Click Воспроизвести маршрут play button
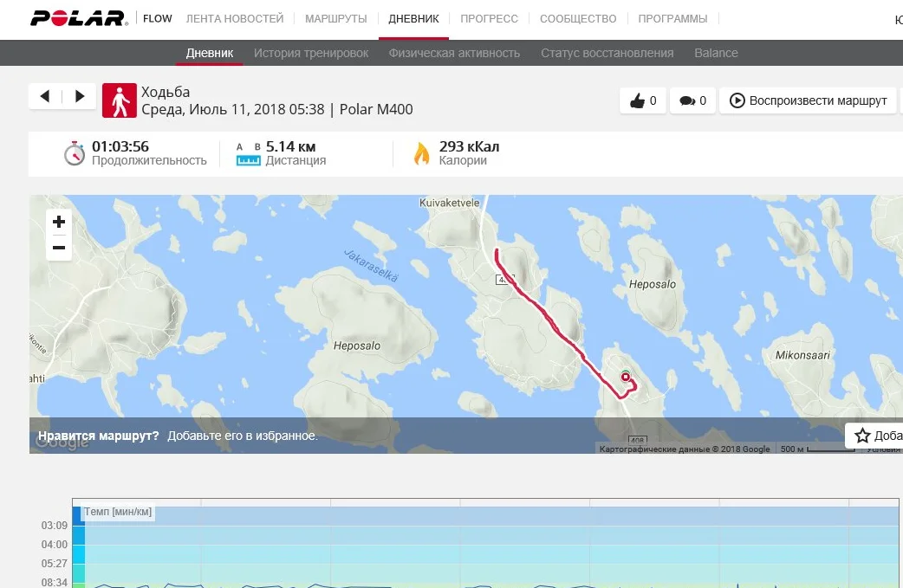This screenshot has height=588, width=903. click(x=808, y=100)
